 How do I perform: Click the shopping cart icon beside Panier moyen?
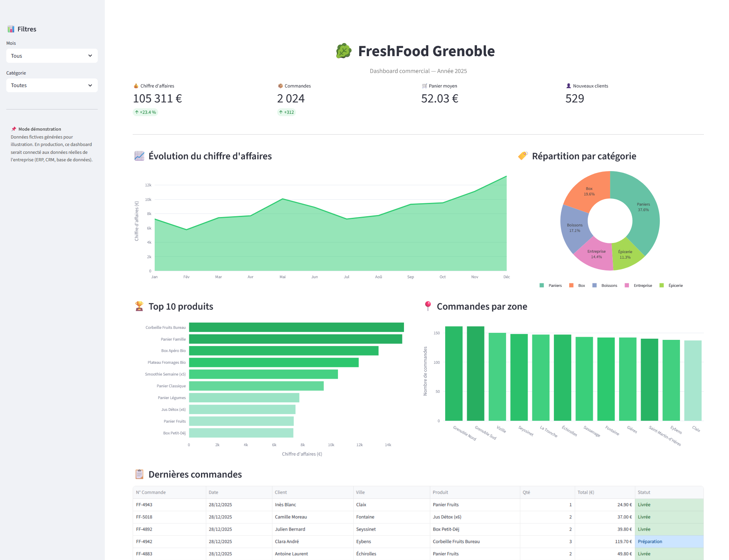coord(424,86)
